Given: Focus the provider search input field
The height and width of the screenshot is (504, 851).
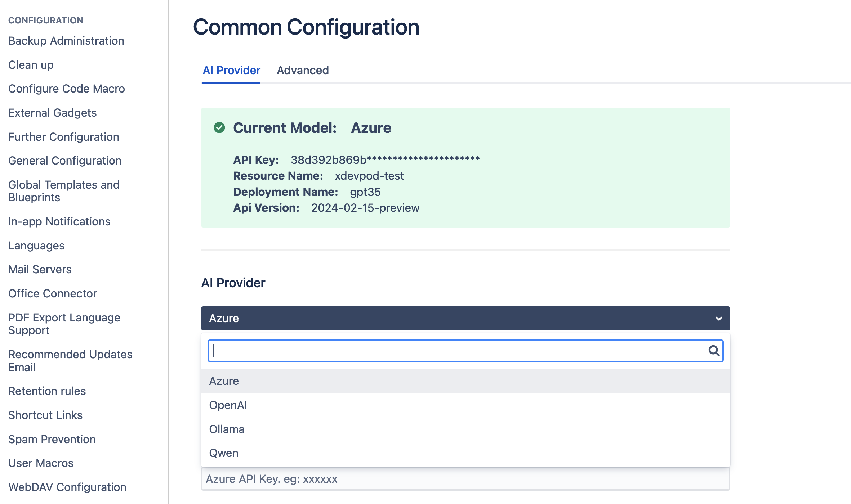Looking at the screenshot, I should tap(465, 351).
